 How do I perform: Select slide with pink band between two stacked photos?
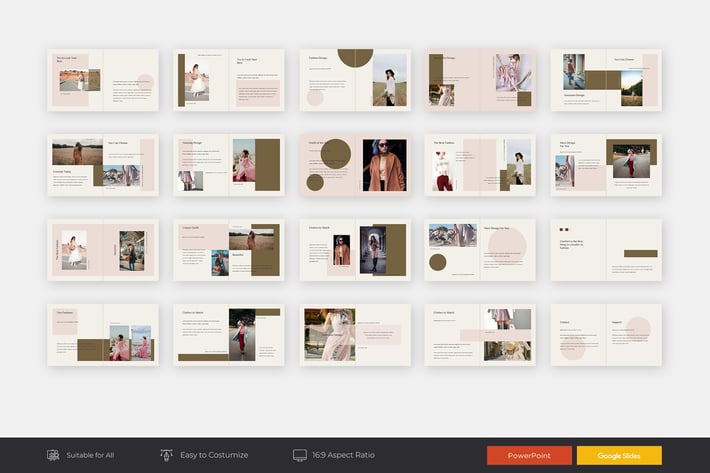[480, 335]
